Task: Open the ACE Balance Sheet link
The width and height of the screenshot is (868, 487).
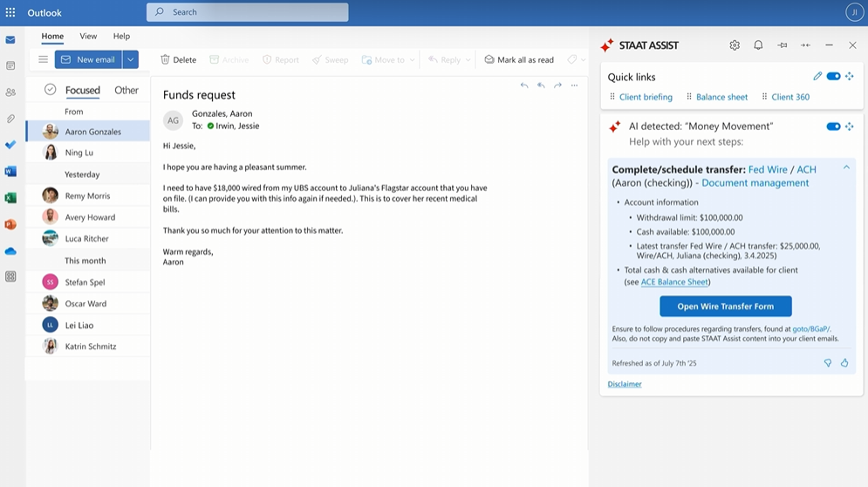Action: 674,282
